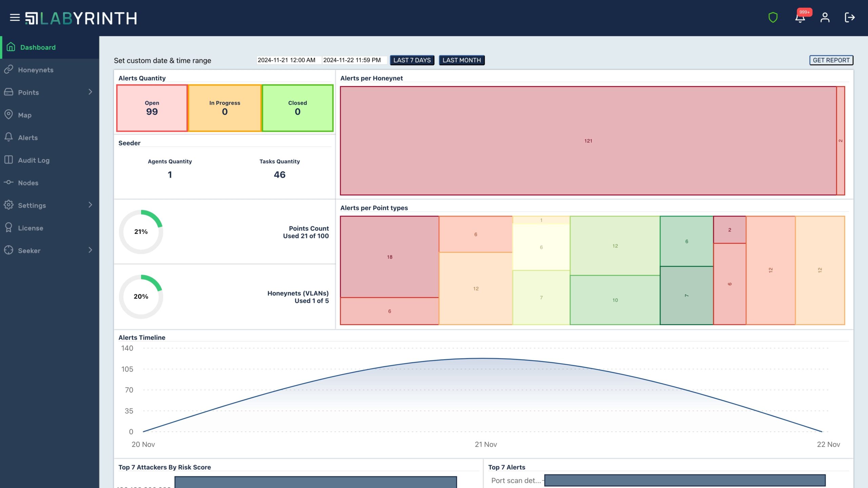Click the LAST 7 DAYS button
Viewport: 868px width, 488px height.
[x=412, y=60]
